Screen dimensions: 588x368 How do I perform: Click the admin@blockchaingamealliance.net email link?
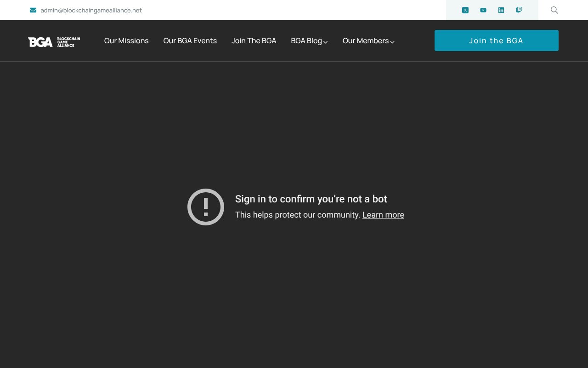pyautogui.click(x=91, y=10)
